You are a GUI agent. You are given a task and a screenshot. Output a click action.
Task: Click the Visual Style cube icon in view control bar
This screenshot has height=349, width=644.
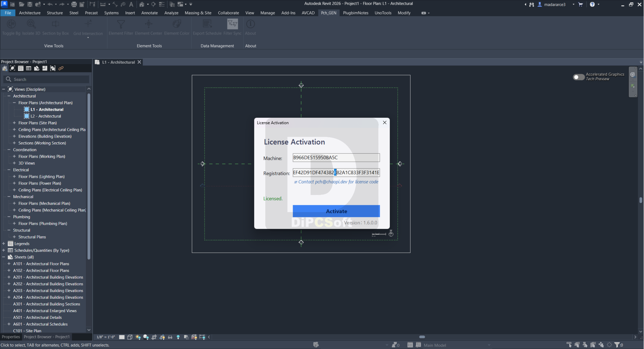coord(130,337)
